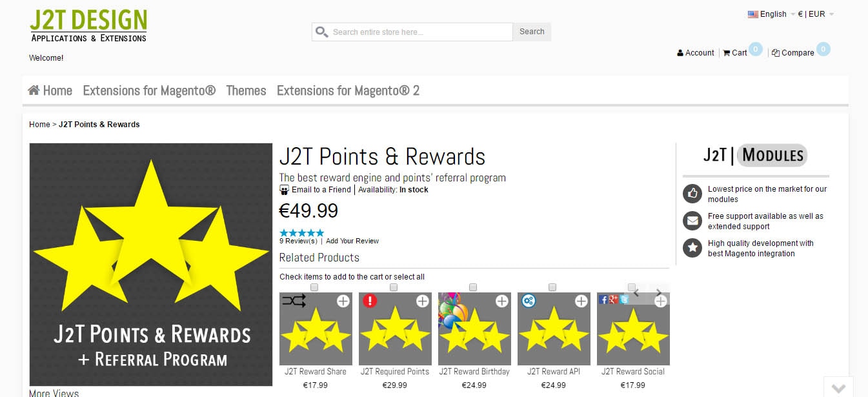Click plus icon on J2T Reward Birthday
868x397 pixels.
pos(502,301)
